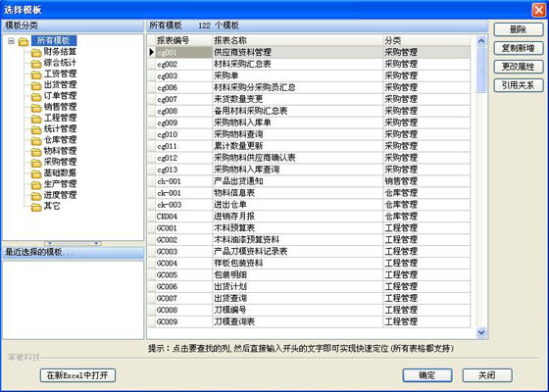Click the 所有模板 root folder icon
Screen dimensions: 549x392
[24, 42]
